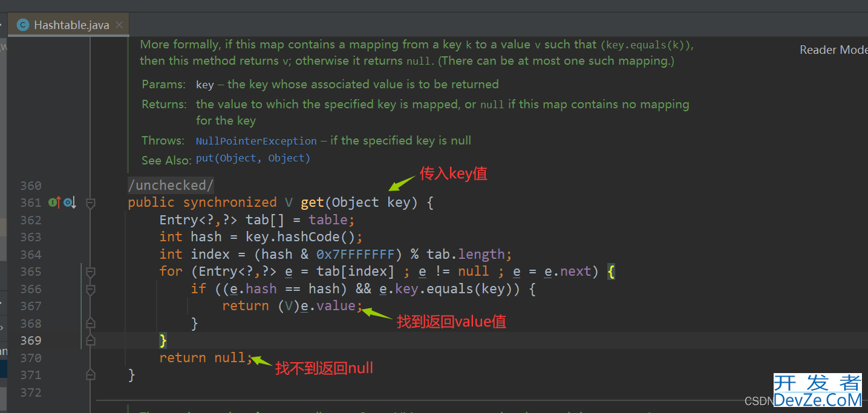Click the fold end marker on line 371
Viewport: 868px width, 413px height.
coord(91,375)
